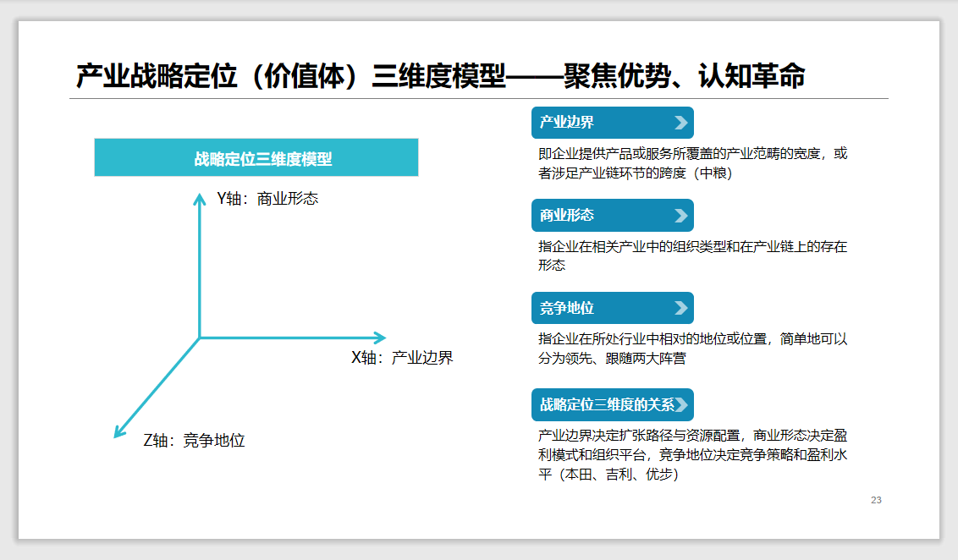Select the 竞争地位 blue label box
The width and height of the screenshot is (958, 560).
[612, 308]
